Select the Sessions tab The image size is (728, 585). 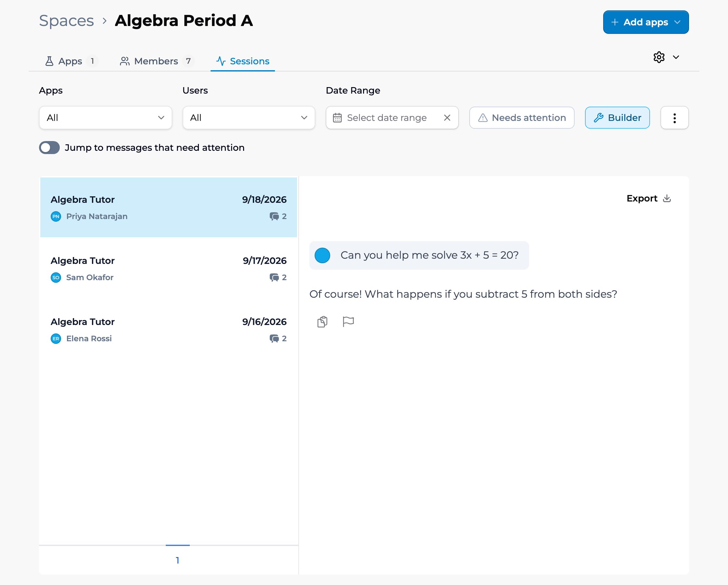(x=243, y=61)
